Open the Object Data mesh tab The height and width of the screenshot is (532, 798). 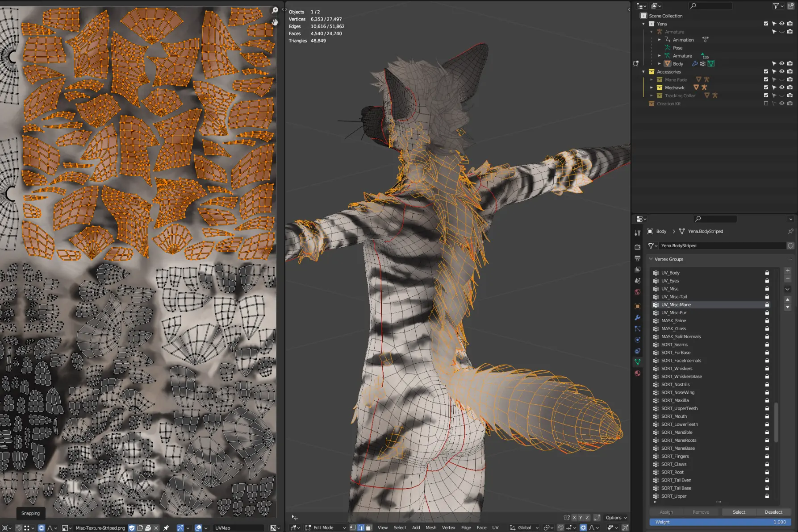coord(638,362)
